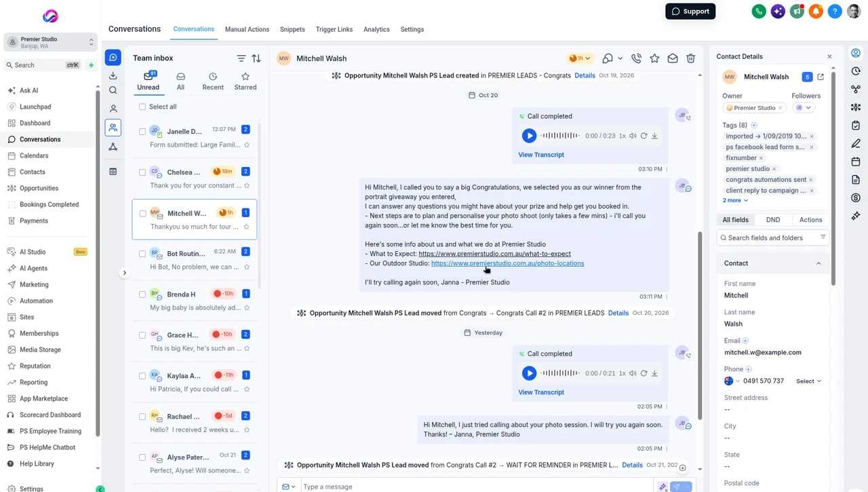Add a tag with the plus icon
The width and height of the screenshot is (868, 492).
(x=754, y=126)
